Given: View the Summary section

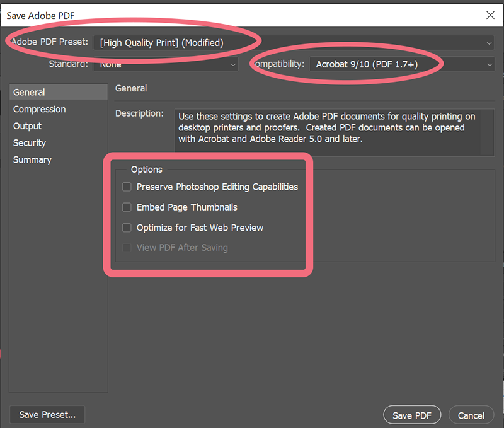Looking at the screenshot, I should pos(32,159).
